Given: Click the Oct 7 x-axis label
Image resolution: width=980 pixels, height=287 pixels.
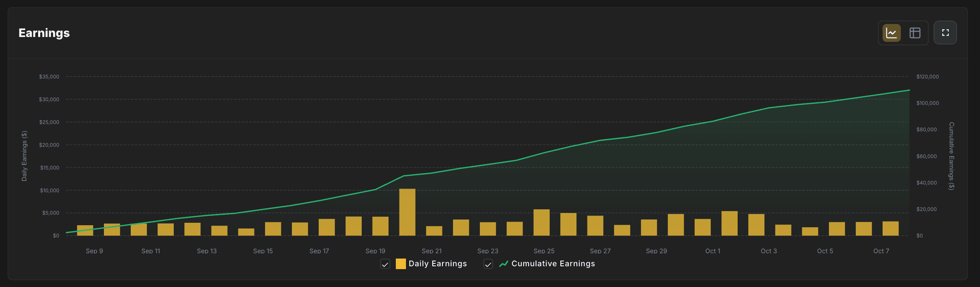Looking at the screenshot, I should click(881, 251).
